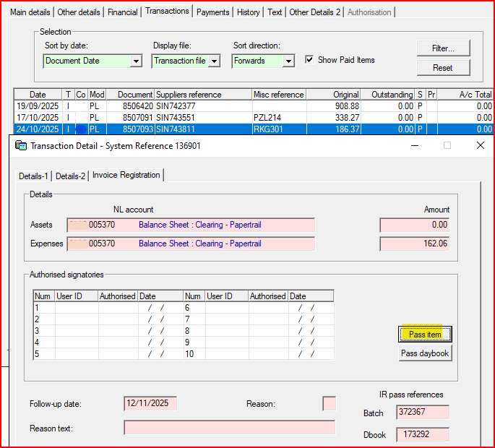This screenshot has height=448, width=495.
Task: Open the Details-2 tab
Action: [71, 176]
